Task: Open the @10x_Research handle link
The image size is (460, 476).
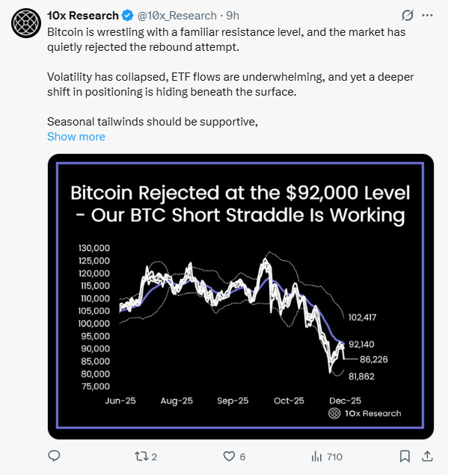Action: click(x=174, y=15)
